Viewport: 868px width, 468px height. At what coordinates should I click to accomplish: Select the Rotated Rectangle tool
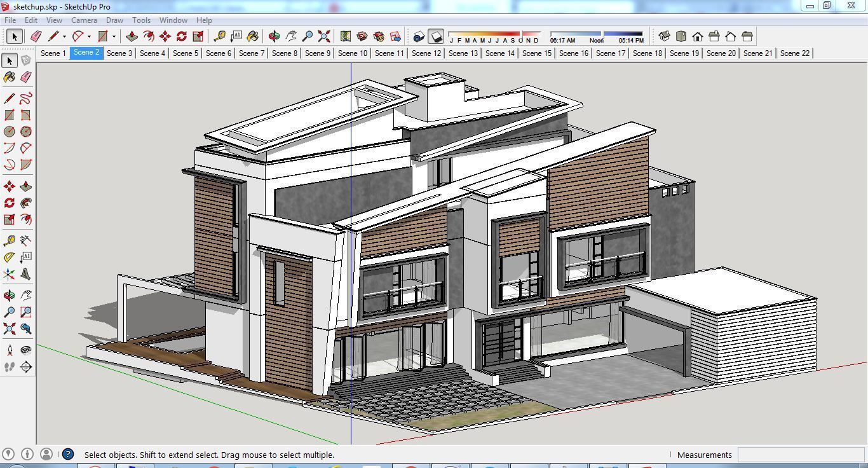[25, 115]
